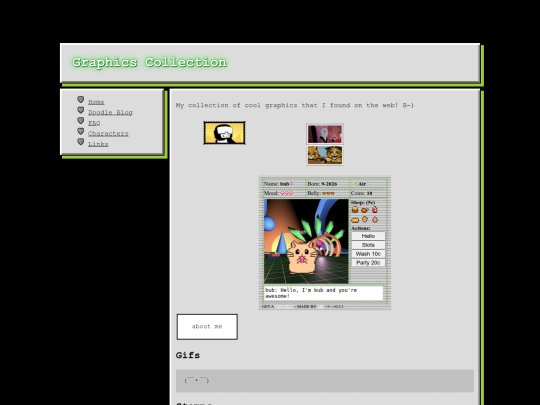
Task: Click the heart bullet beside Home
Action: [81, 100]
